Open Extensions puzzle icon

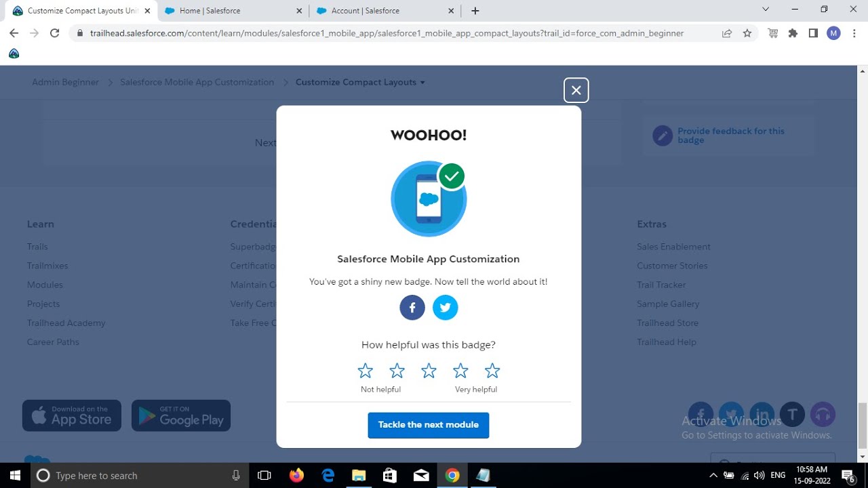[793, 33]
